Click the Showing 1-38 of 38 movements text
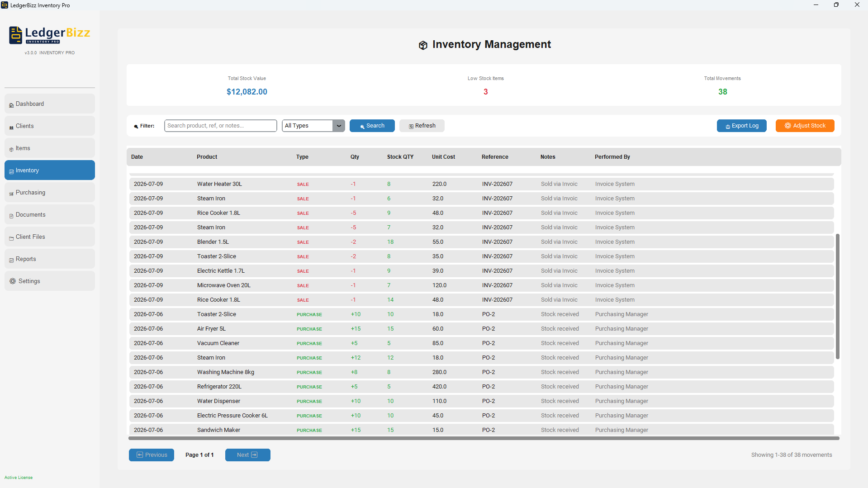 coord(792,455)
